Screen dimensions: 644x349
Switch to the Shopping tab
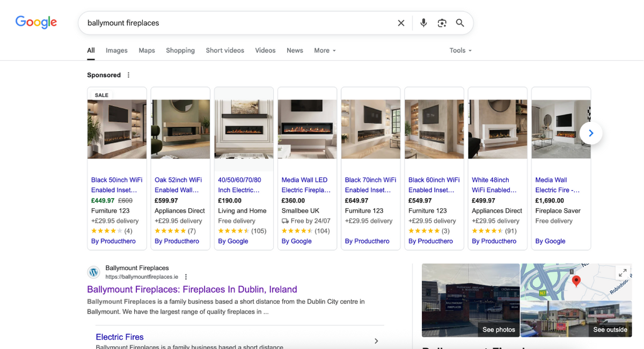pyautogui.click(x=180, y=50)
